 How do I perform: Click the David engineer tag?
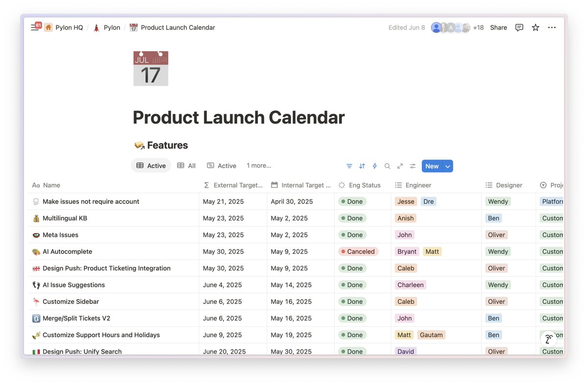click(406, 352)
